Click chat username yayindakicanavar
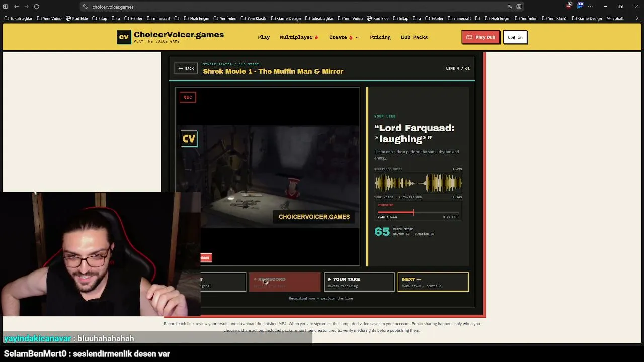644x362 pixels. (x=37, y=339)
